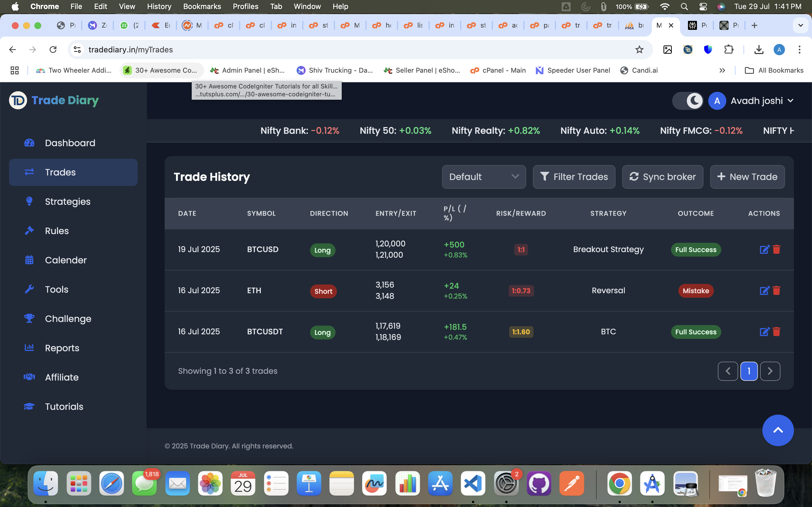
Task: Delete the BTCUSDT trade entry
Action: tap(776, 332)
